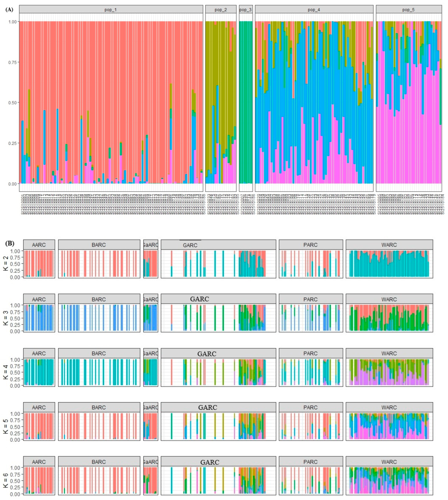Click WARC header in K = 2 row
This screenshot has width=448, height=500.
click(389, 245)
